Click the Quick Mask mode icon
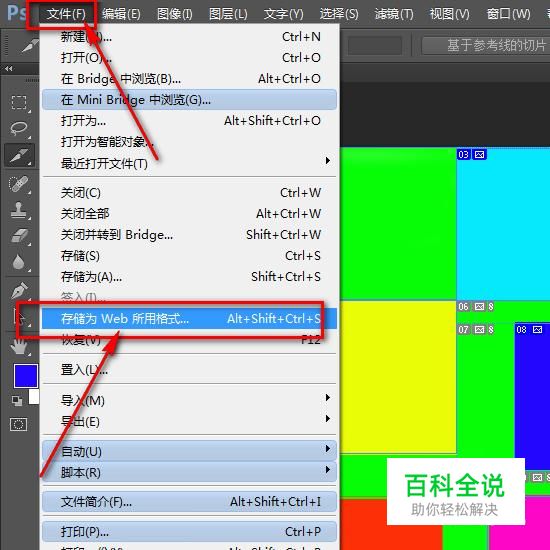Image resolution: width=550 pixels, height=550 pixels. click(x=19, y=424)
